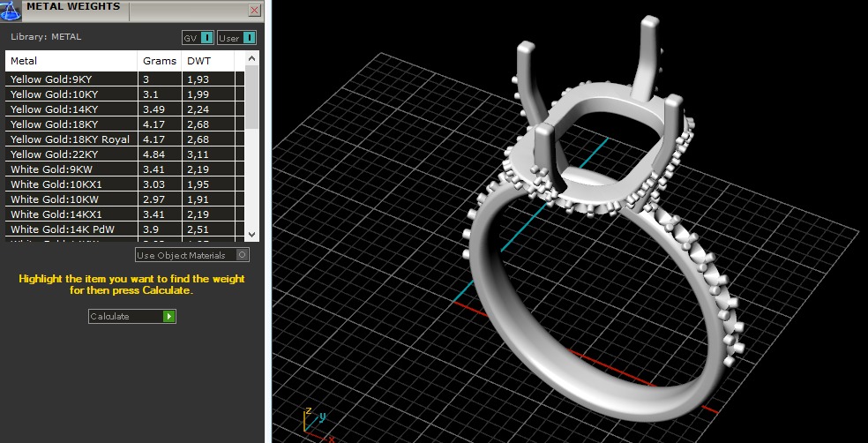The height and width of the screenshot is (443, 868).
Task: Click the 4.84 grams value for 22KY
Action: (153, 154)
